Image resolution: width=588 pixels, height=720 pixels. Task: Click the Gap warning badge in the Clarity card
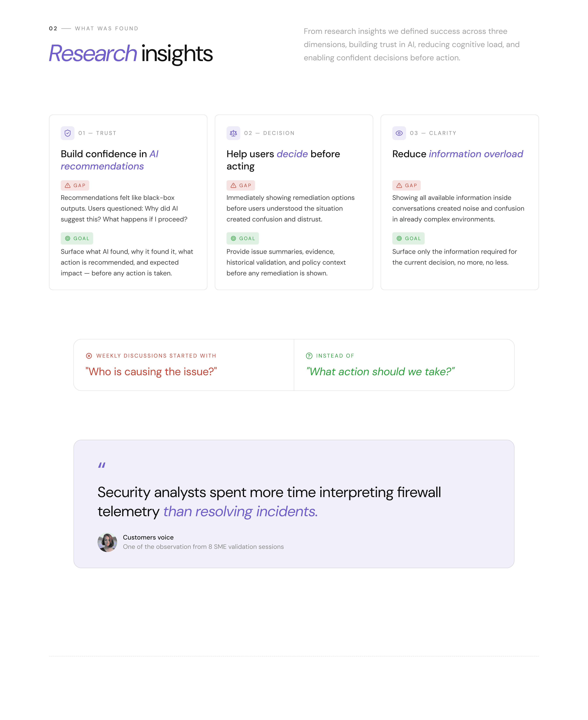pyautogui.click(x=406, y=185)
